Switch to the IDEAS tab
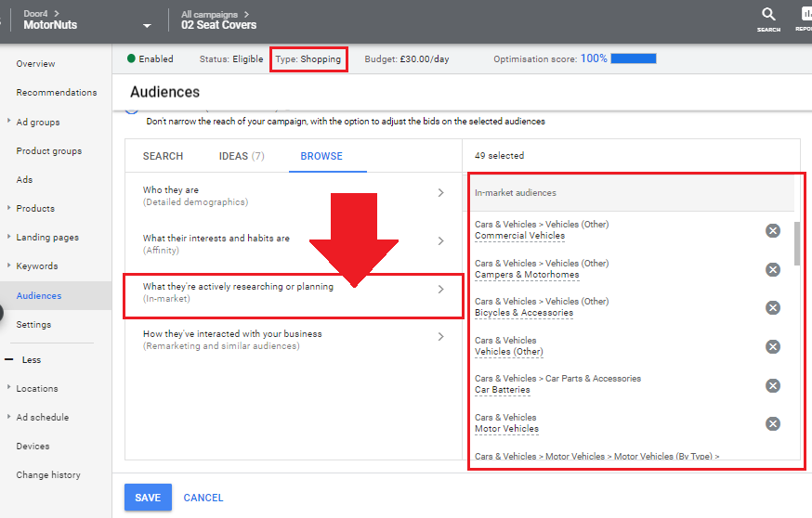This screenshot has height=518, width=812. [242, 156]
